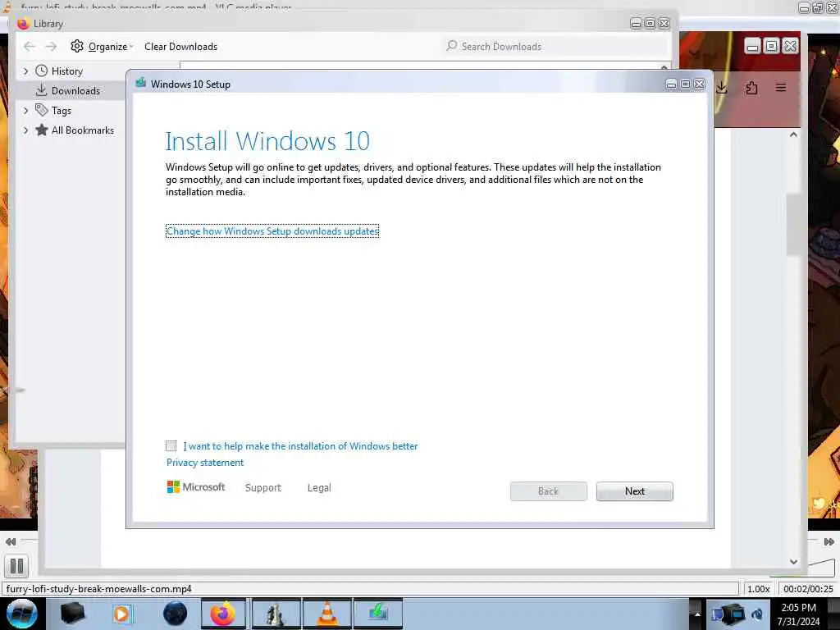Screen dimensions: 840x630
Task: Click Clear Downloads in Library
Action: coord(180,47)
